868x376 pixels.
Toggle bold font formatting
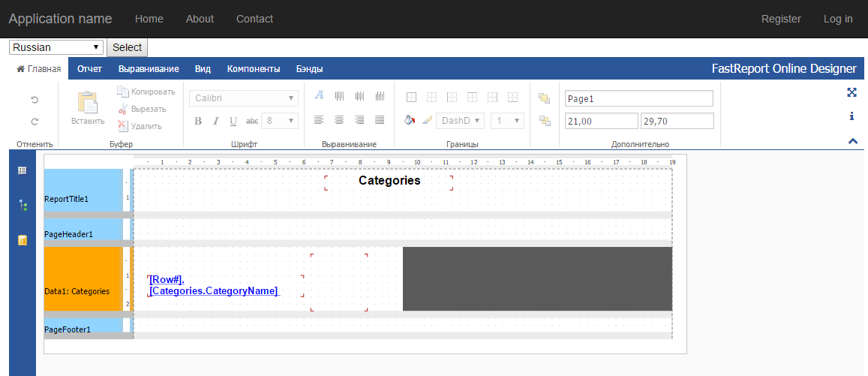click(x=197, y=121)
